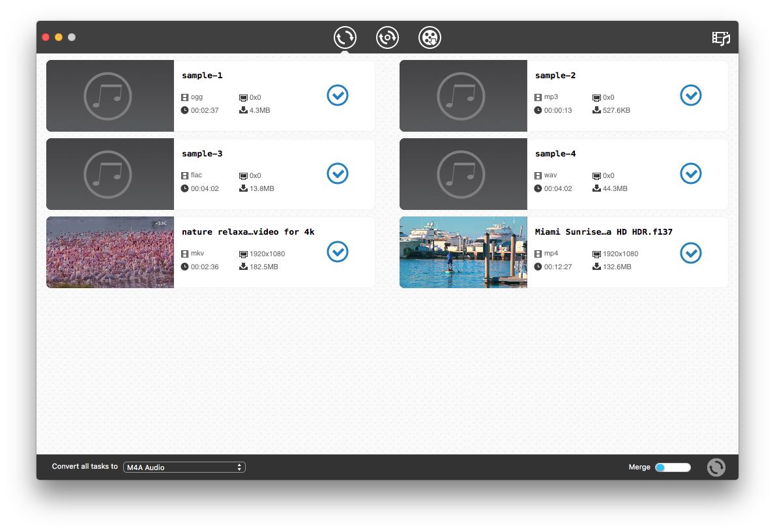Click the Merge label
775x532 pixels.
tap(639, 467)
